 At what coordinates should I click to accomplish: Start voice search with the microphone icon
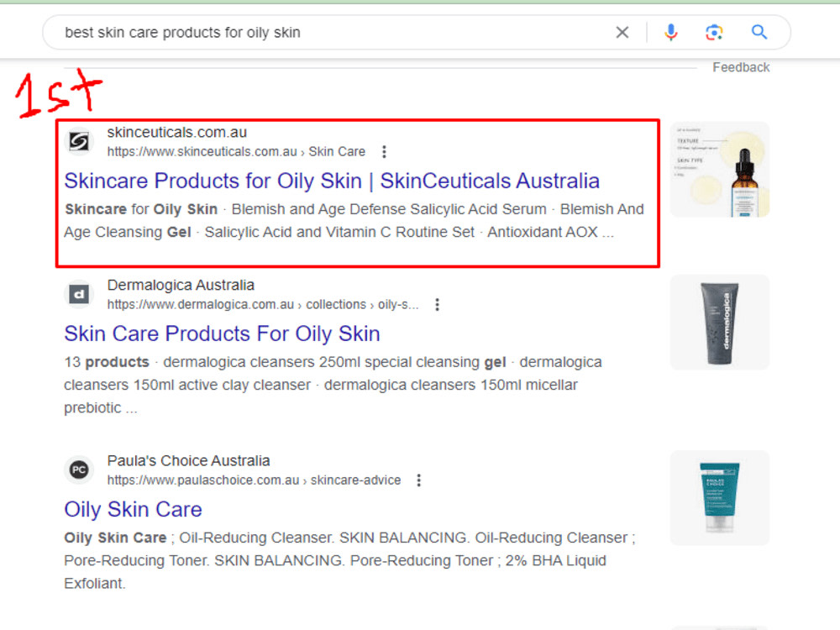pyautogui.click(x=670, y=33)
